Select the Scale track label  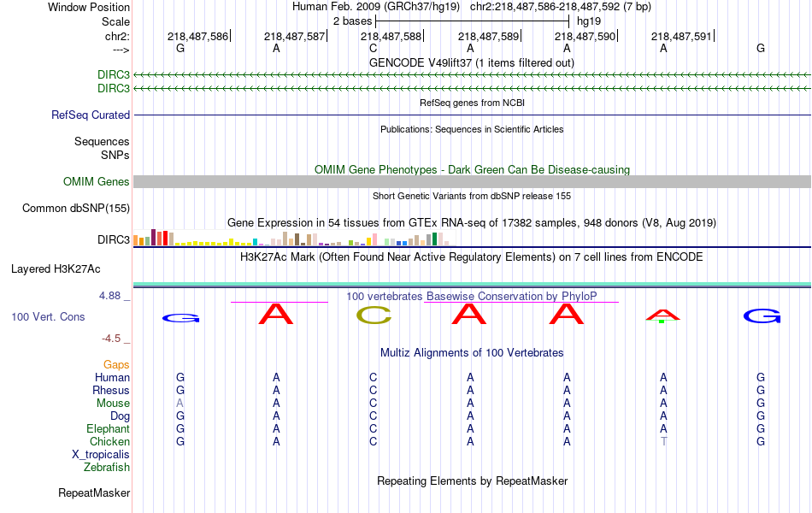[x=115, y=21]
